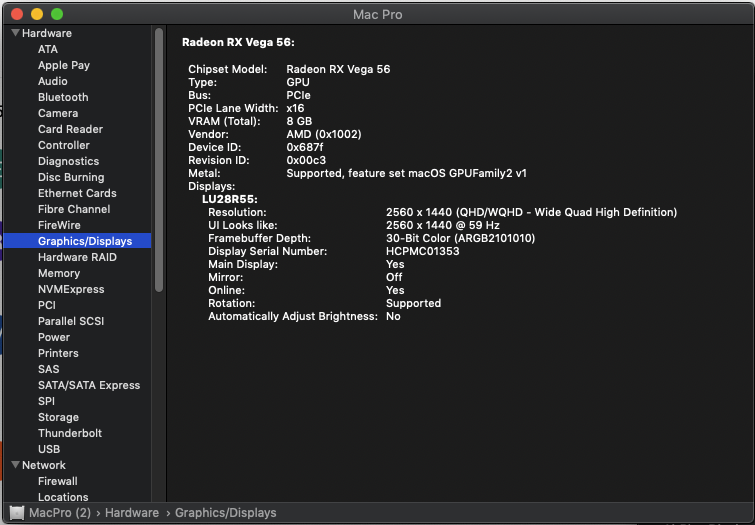Click Hardware in the bottom path bar
Image resolution: width=755 pixels, height=525 pixels.
click(x=132, y=513)
